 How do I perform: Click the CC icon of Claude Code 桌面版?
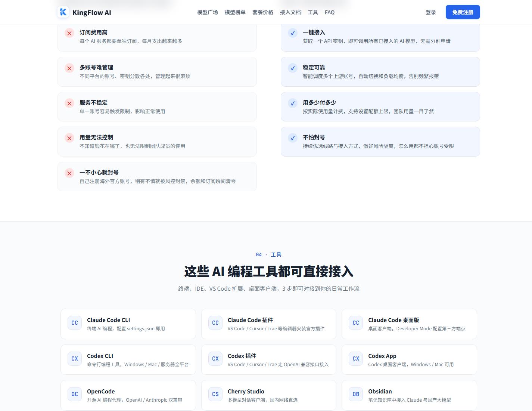click(x=356, y=323)
